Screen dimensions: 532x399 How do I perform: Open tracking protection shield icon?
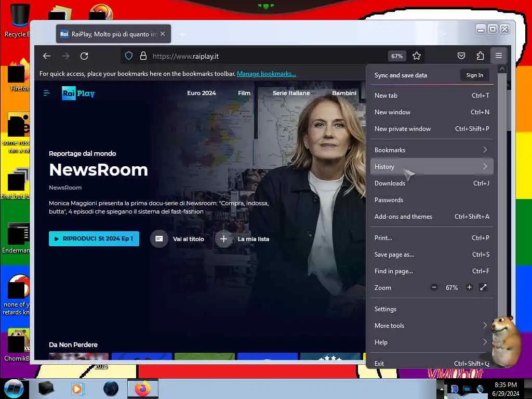[129, 56]
